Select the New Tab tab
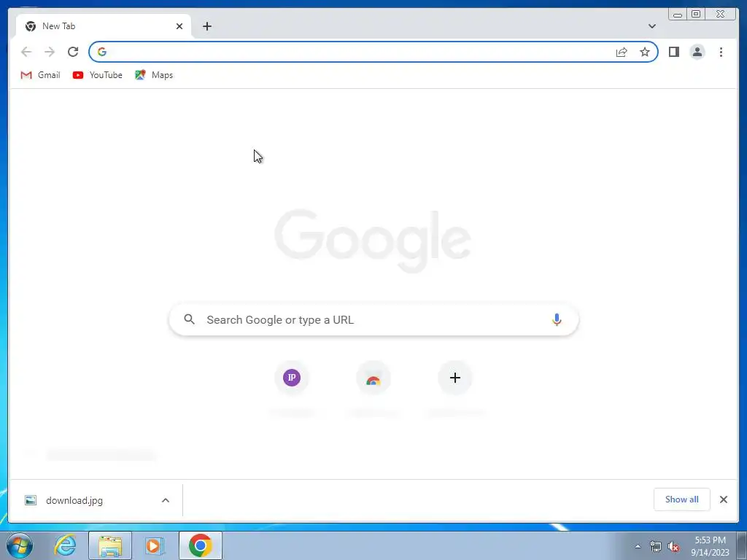747x560 pixels. tap(104, 26)
